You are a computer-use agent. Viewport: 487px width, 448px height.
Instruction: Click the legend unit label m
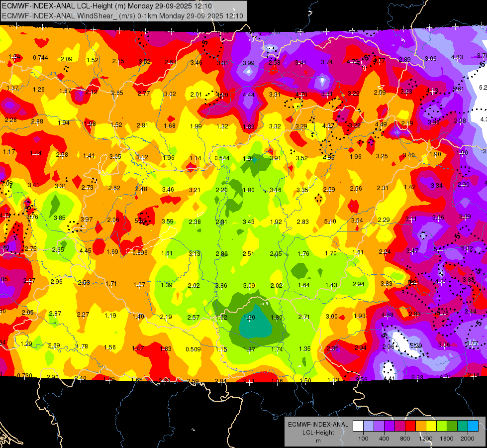click(318, 441)
